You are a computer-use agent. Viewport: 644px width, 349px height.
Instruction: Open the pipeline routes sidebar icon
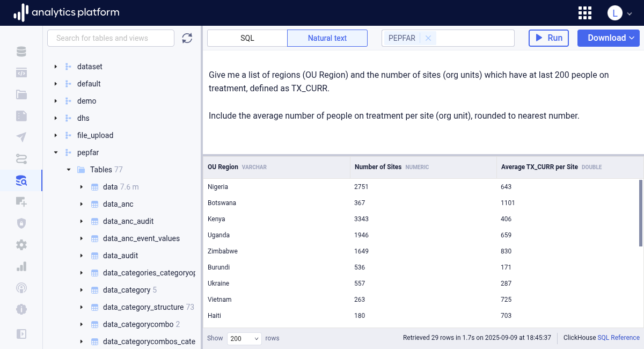coord(21,159)
